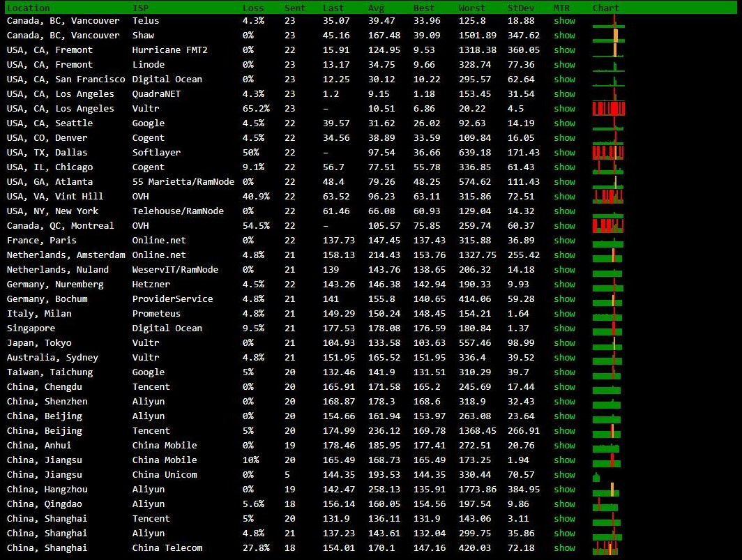Viewport: 742px width, 560px height.
Task: Show MTR for Hetzner Nuremberg
Action: pyautogui.click(x=565, y=285)
